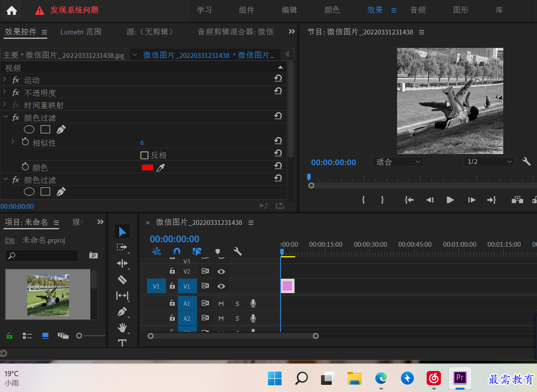Mute audio track A1
The image size is (537, 392).
(221, 304)
